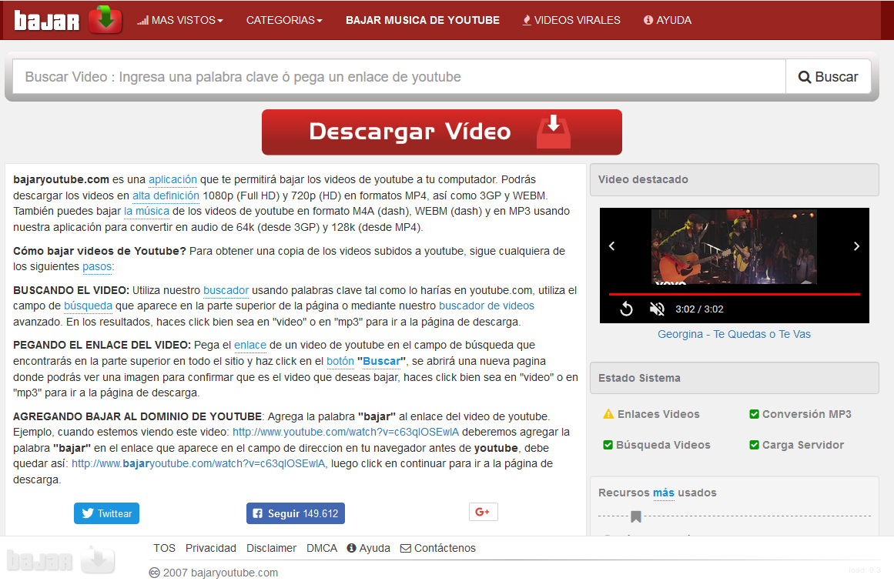Show next featured video with right arrow
The image size is (894, 588).
tap(856, 246)
